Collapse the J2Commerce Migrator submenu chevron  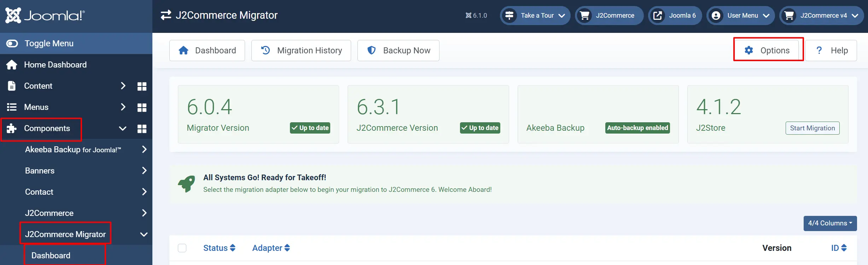[144, 234]
